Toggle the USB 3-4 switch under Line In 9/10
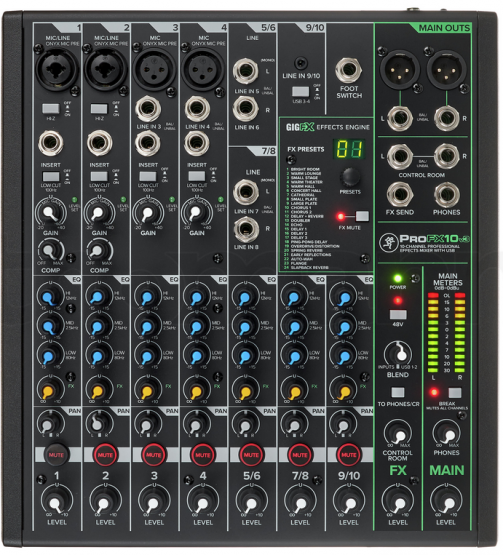 click(301, 91)
